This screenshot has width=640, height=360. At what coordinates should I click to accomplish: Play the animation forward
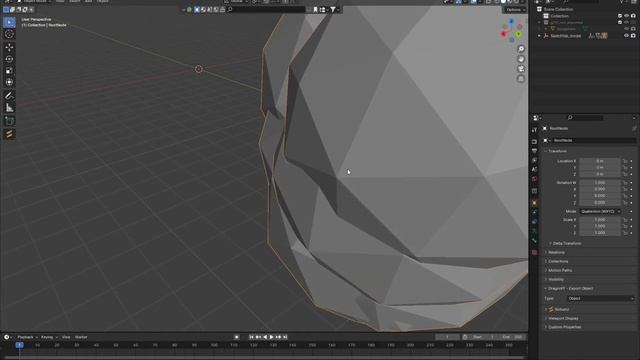pyautogui.click(x=271, y=337)
